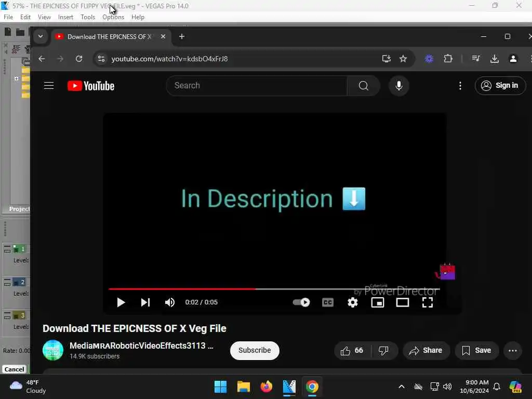Open Chrome media controls icon

click(476, 59)
